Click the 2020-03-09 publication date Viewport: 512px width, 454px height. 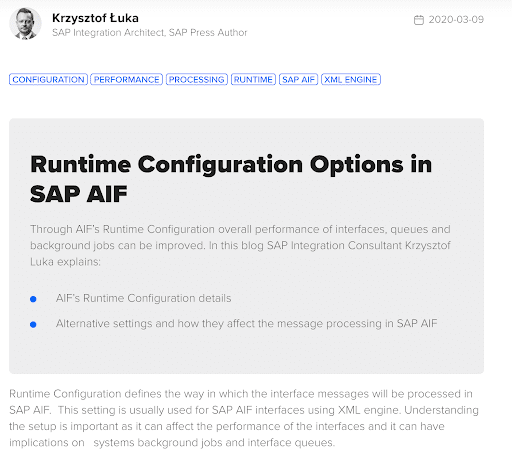coord(456,20)
